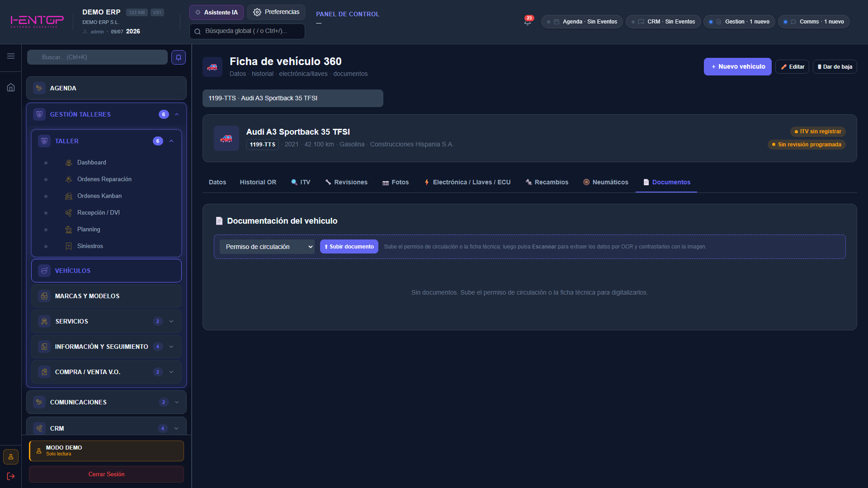Open the Permiso de circulación dropdown

click(x=267, y=247)
